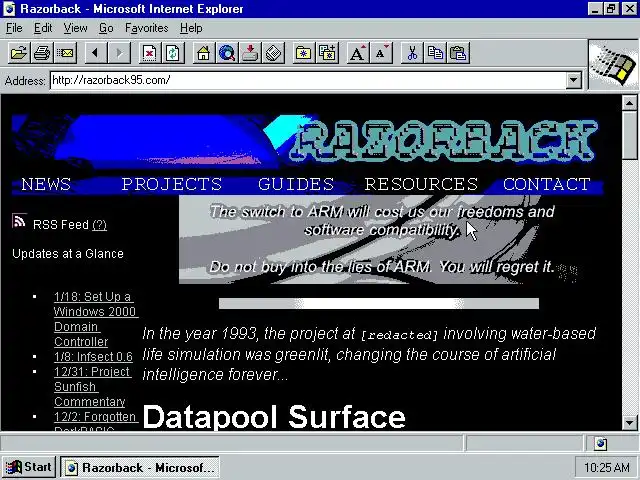
Task: Click the Copy toolbar icon
Action: pos(435,53)
